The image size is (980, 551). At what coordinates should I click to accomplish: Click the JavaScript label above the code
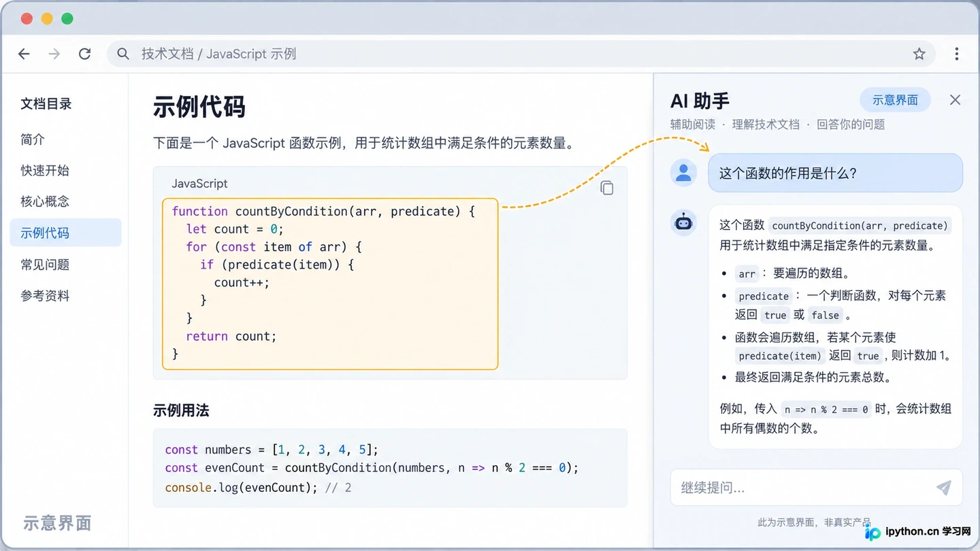click(199, 184)
